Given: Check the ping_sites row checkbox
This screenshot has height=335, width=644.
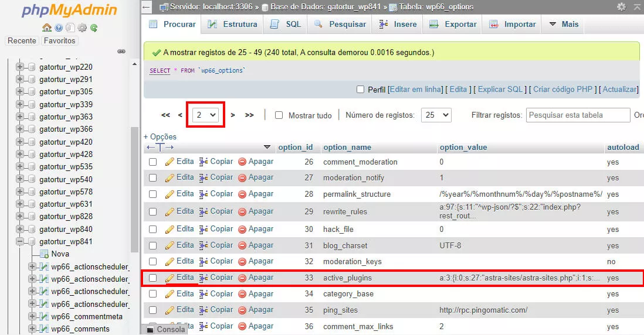Looking at the screenshot, I should (x=152, y=310).
